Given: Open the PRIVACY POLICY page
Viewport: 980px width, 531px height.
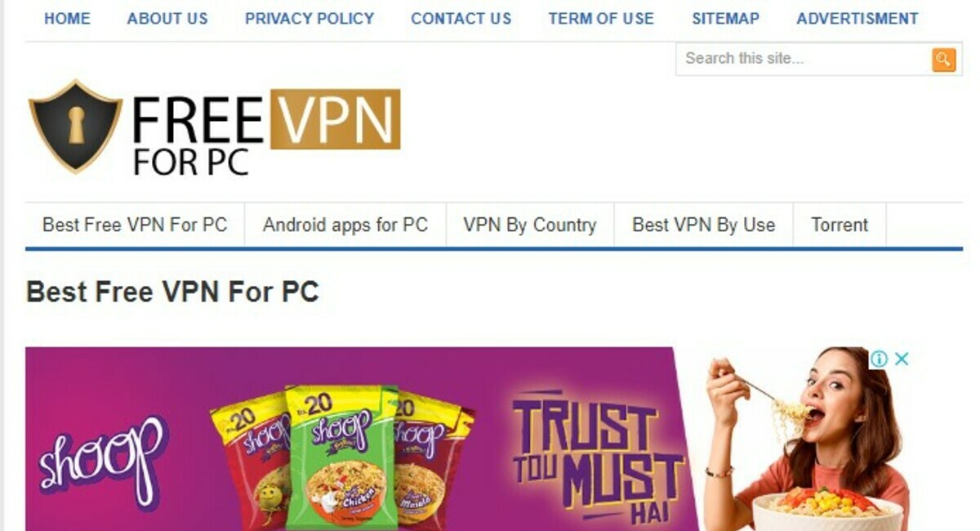Looking at the screenshot, I should click(x=310, y=18).
